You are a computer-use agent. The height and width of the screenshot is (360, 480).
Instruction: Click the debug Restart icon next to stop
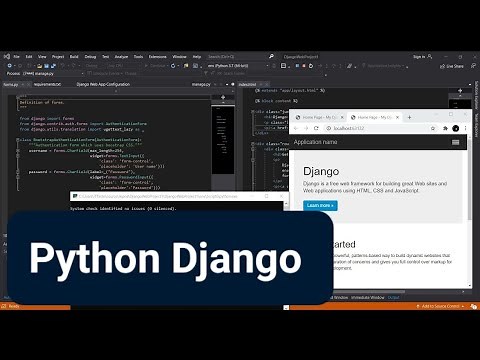[x=311, y=66]
